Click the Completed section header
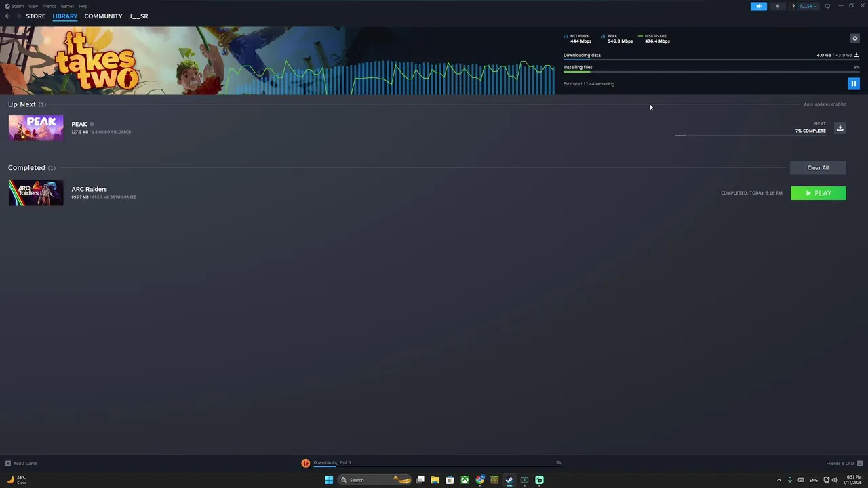 pos(32,167)
